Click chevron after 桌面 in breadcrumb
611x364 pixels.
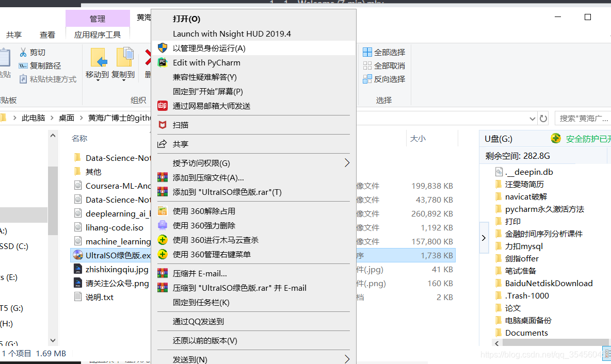[x=81, y=118]
